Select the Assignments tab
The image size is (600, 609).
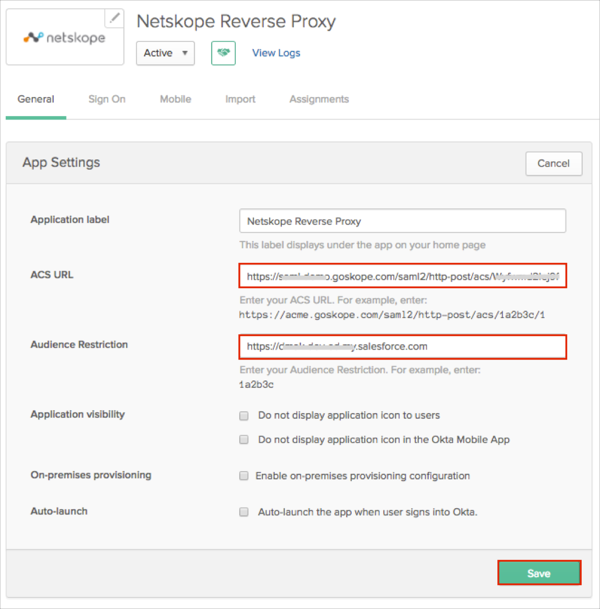pyautogui.click(x=319, y=100)
